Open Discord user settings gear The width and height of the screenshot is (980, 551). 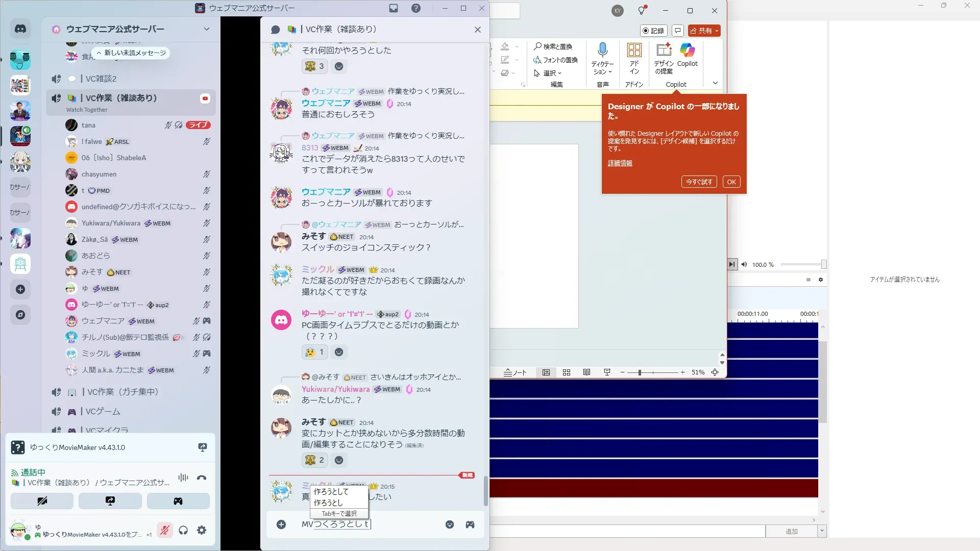202,530
